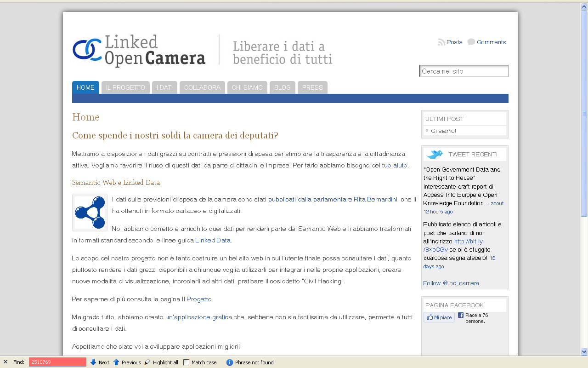
Task: Click the 'PAGINA FACEBOOK' widget title
Action: [454, 305]
